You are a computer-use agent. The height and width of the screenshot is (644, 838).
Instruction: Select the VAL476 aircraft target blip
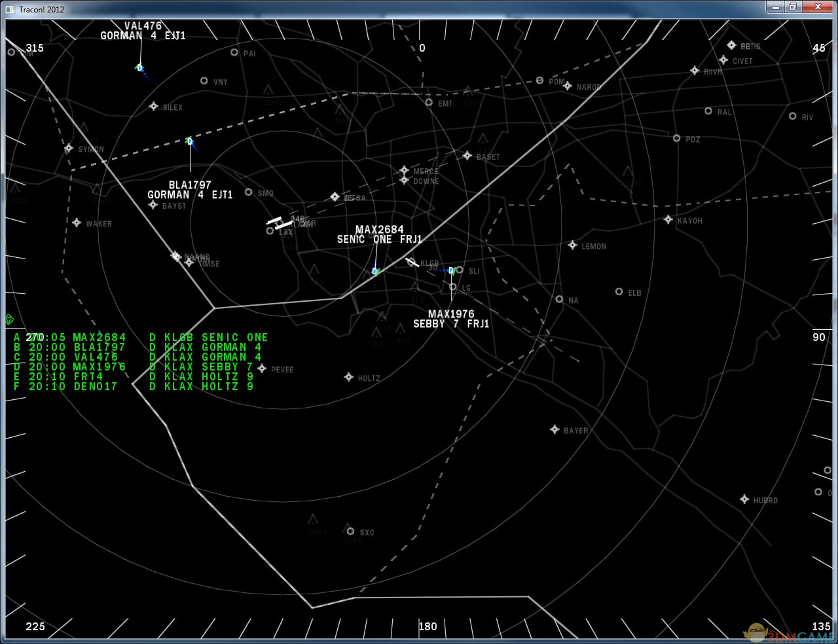[x=139, y=67]
